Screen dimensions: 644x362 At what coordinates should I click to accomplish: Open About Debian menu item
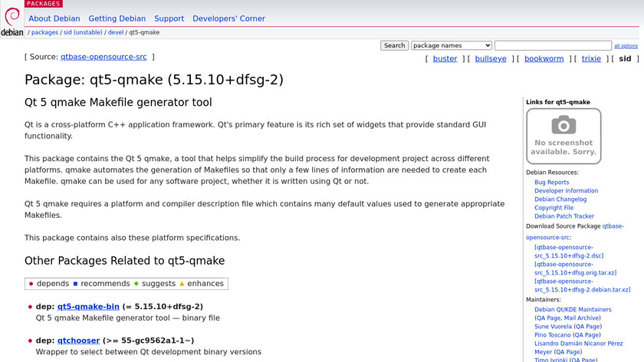[54, 18]
